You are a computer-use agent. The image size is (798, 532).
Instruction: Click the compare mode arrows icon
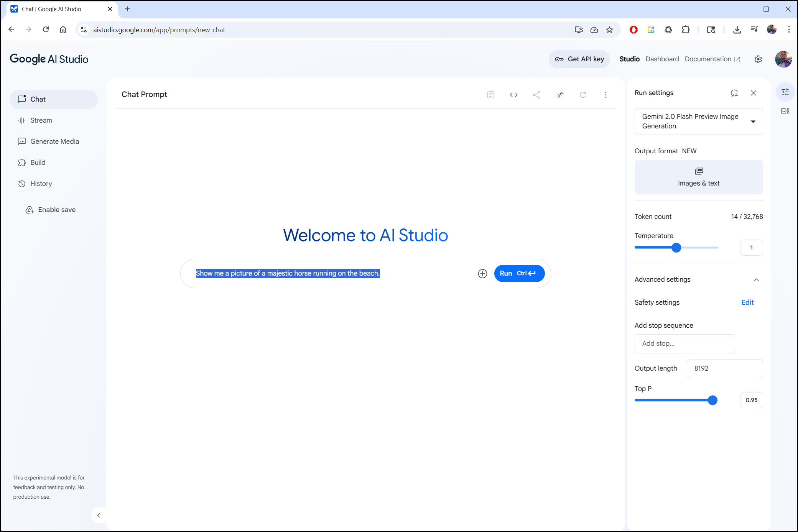click(559, 95)
